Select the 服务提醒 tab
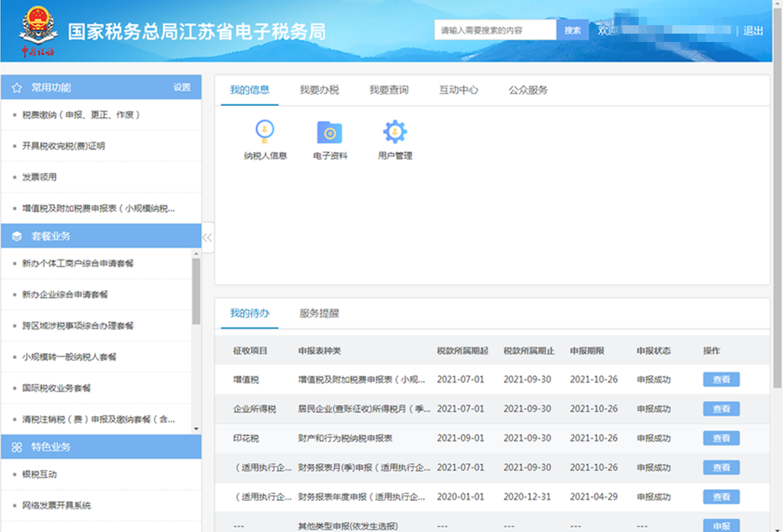784x532 pixels. click(x=319, y=313)
